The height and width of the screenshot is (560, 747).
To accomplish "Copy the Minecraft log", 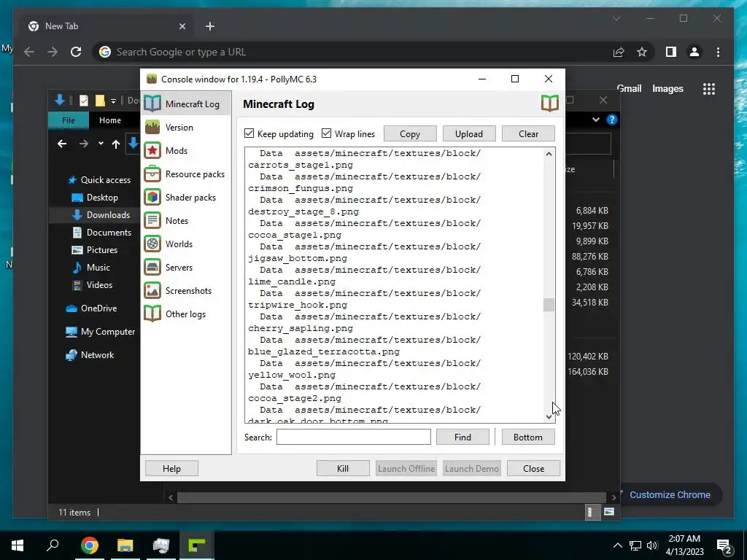I will point(410,134).
